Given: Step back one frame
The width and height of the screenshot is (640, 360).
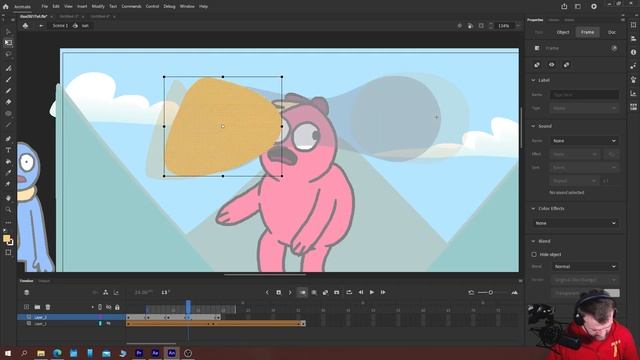Looking at the screenshot, I should pyautogui.click(x=361, y=292).
